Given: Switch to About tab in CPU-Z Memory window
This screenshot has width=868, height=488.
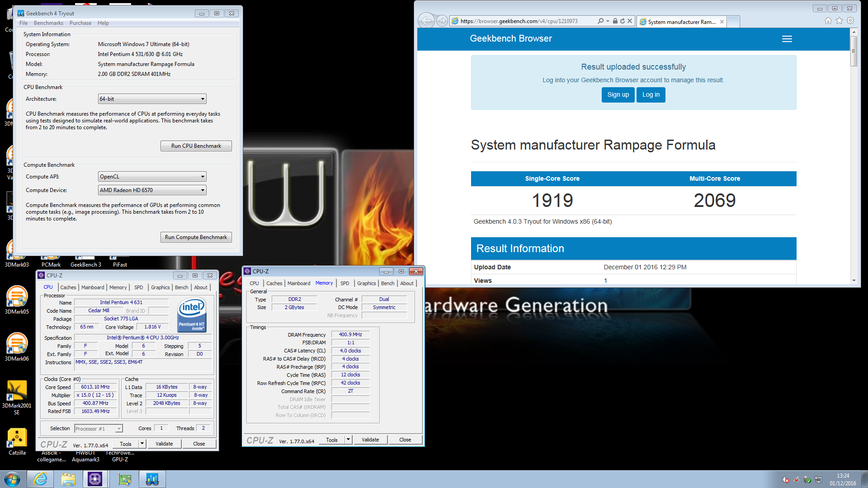Looking at the screenshot, I should (x=407, y=283).
